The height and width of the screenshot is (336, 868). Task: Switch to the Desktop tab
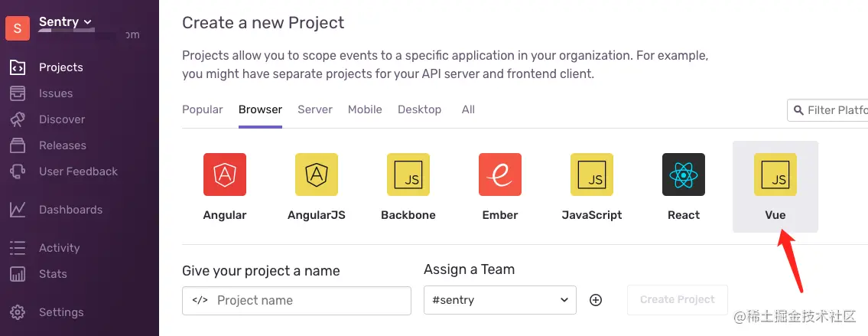(x=420, y=109)
